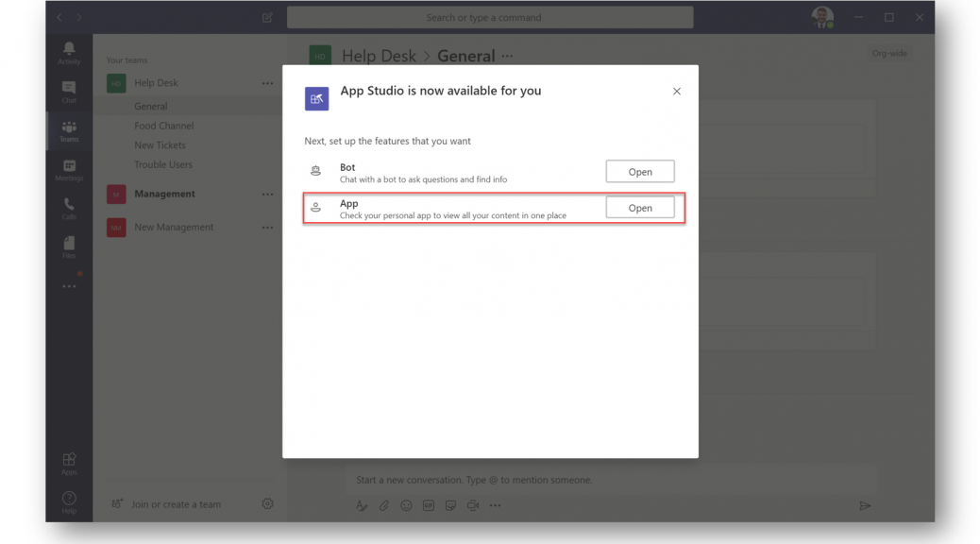Open the Activity bell in sidebar
The height and width of the screenshot is (544, 980).
click(69, 53)
